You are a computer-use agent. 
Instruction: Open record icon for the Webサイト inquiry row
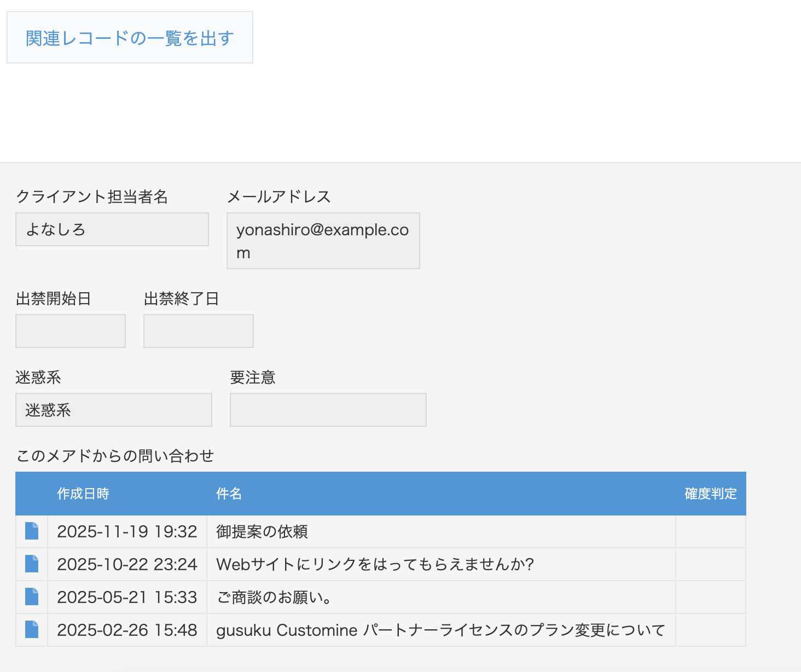(x=32, y=564)
